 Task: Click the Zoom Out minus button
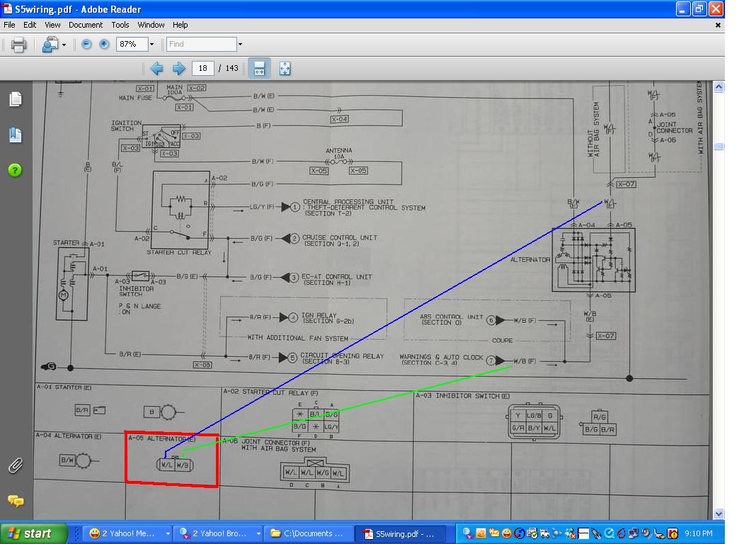(x=86, y=44)
